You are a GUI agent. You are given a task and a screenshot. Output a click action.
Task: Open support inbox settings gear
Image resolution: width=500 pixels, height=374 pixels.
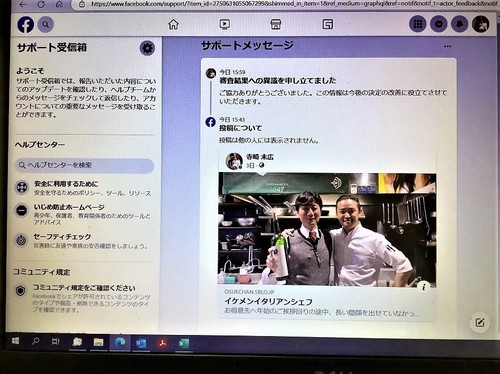(147, 48)
